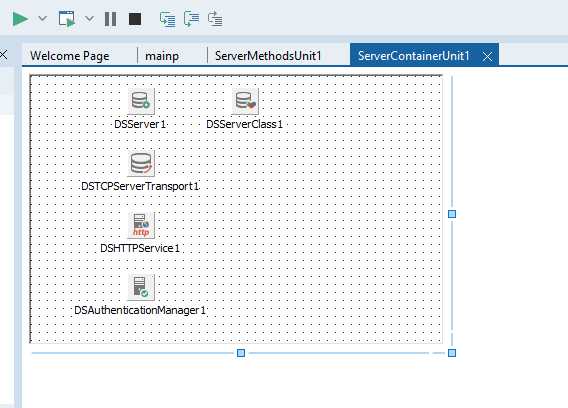Image resolution: width=568 pixels, height=408 pixels.
Task: Pause the running program
Action: 110,19
